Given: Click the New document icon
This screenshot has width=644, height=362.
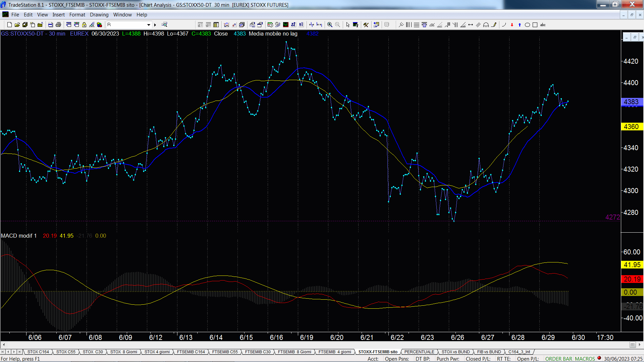Looking at the screenshot, I should tap(9, 25).
